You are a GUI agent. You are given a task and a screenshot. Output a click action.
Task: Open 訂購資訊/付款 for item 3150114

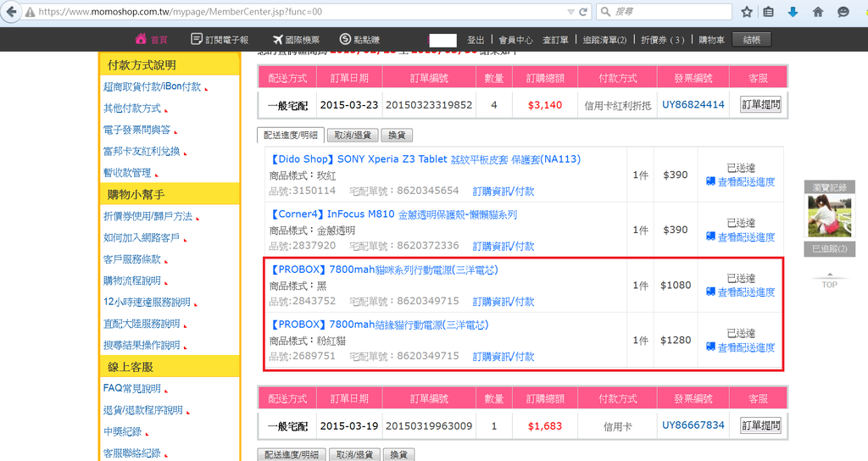pyautogui.click(x=504, y=192)
